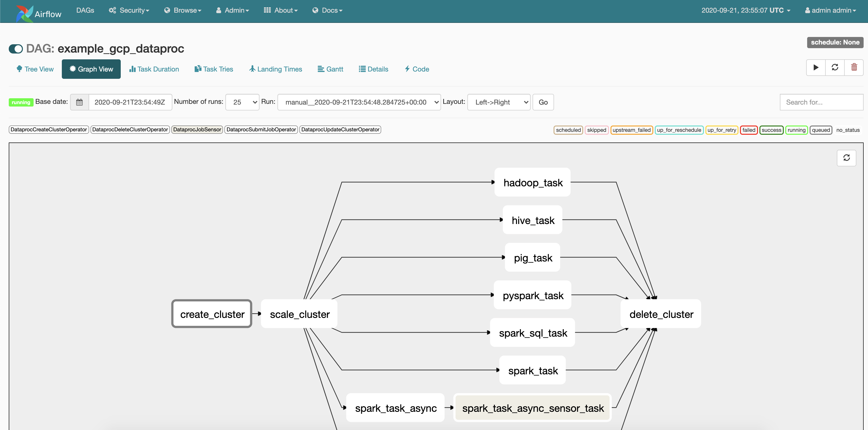Click the graph refresh icon in the canvas
This screenshot has width=868, height=430.
coord(846,158)
